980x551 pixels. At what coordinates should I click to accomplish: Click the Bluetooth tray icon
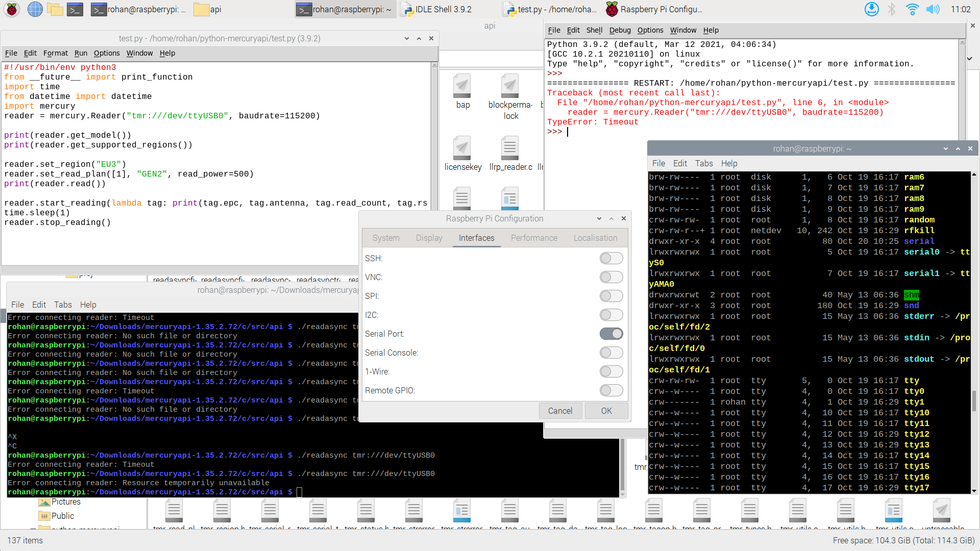[892, 9]
